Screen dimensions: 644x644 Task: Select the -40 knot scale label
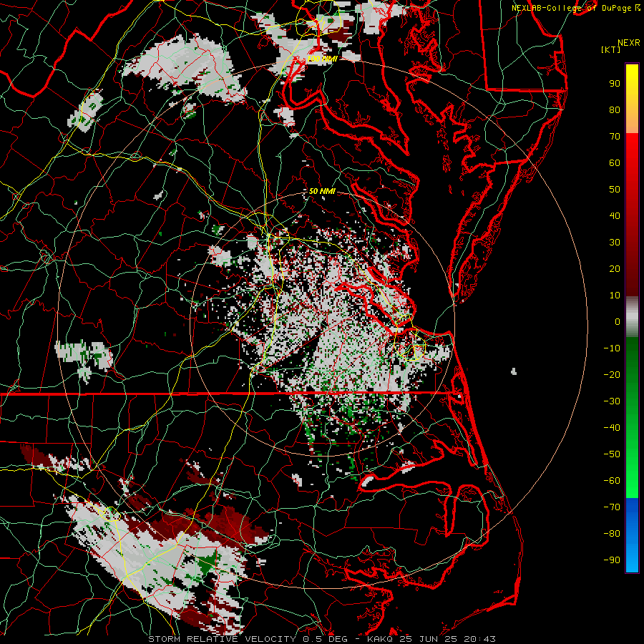tap(612, 428)
